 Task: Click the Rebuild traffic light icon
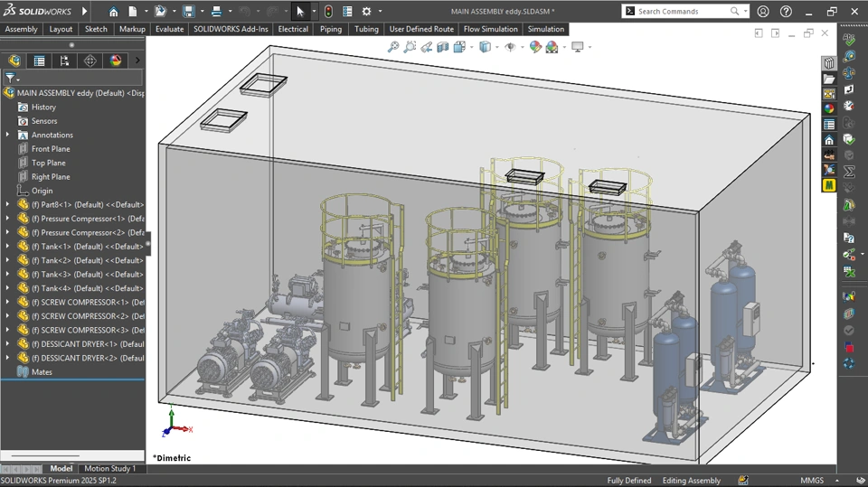click(327, 12)
